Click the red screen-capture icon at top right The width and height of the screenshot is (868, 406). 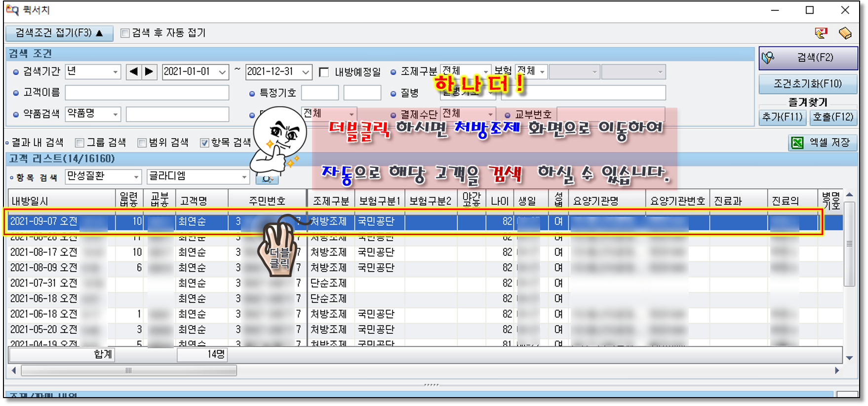coord(821,33)
